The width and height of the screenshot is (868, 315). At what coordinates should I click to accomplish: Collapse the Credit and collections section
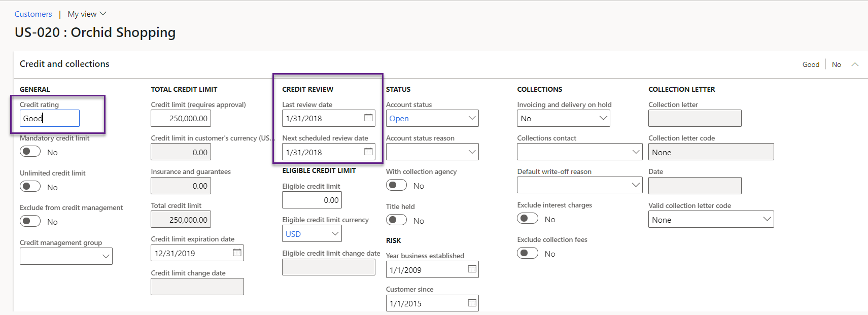point(855,64)
